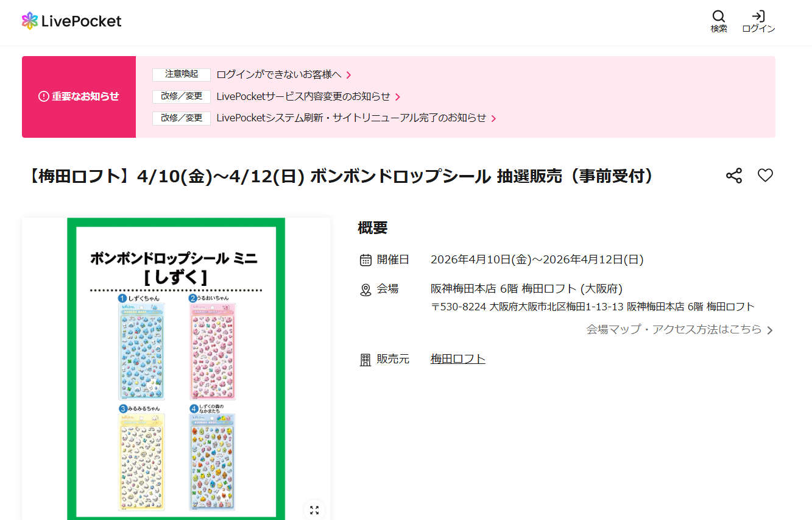The height and width of the screenshot is (520, 812).
Task: Click chevron after サービス内容変更のお知らせ
Action: click(x=398, y=97)
